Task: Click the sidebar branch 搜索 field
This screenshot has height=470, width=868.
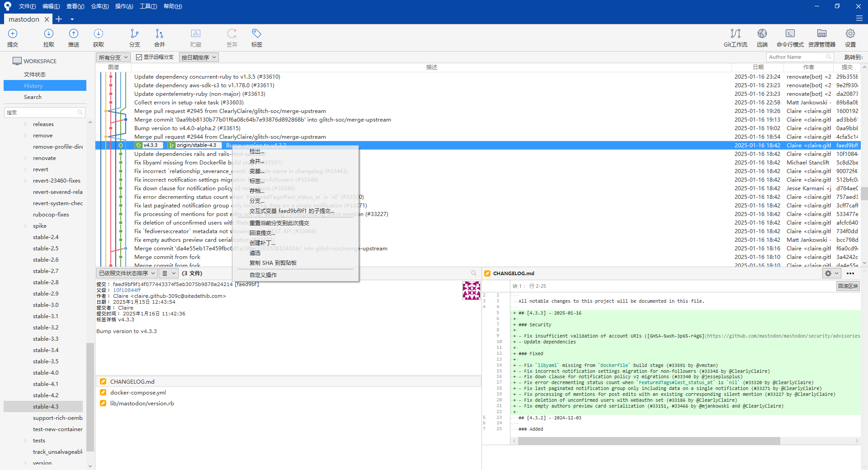Action: point(44,112)
